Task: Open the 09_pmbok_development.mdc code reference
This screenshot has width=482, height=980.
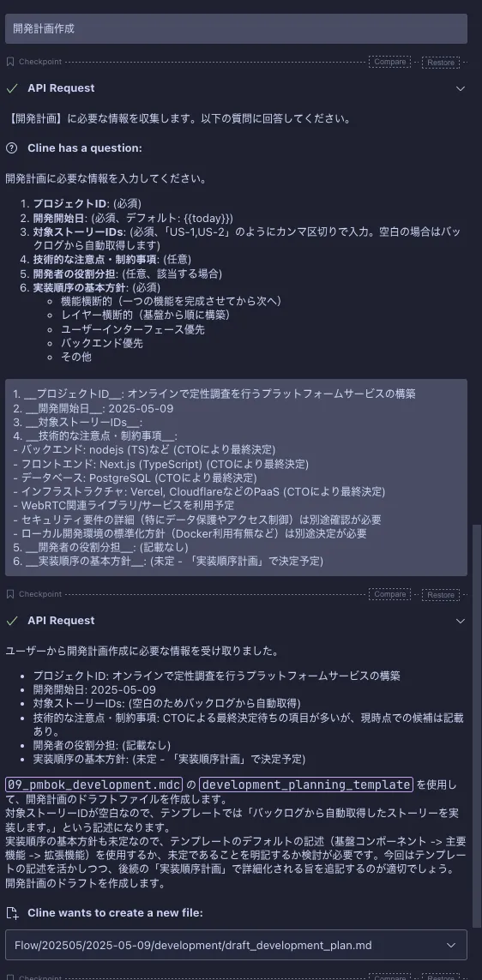Action: tap(93, 785)
